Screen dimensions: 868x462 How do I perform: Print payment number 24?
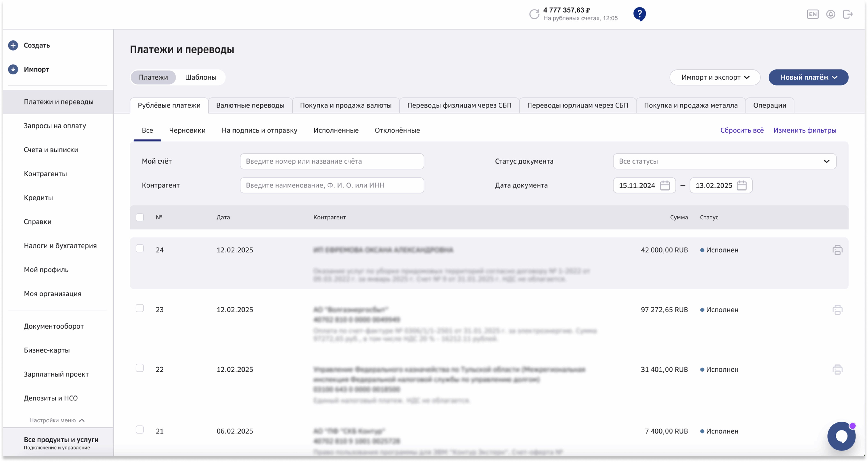(837, 250)
